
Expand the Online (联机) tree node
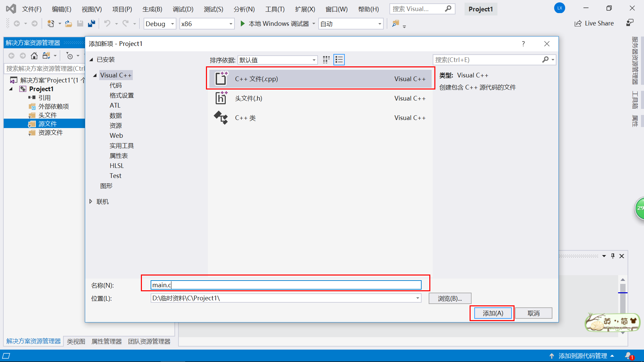click(x=91, y=201)
